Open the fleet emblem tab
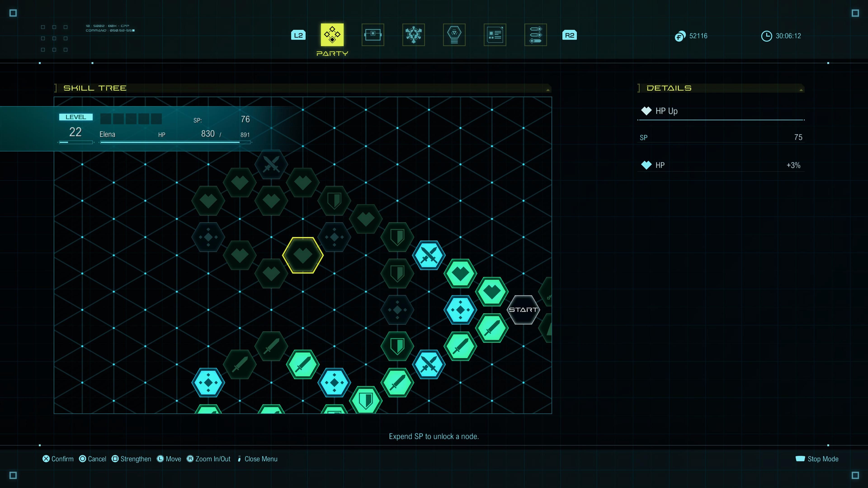Image resolution: width=868 pixels, height=488 pixels. [413, 35]
